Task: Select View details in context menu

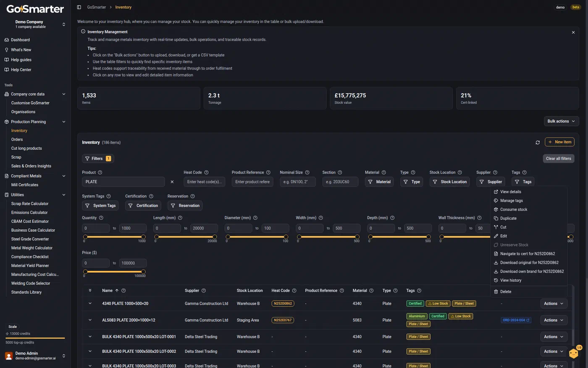Action: (529, 192)
